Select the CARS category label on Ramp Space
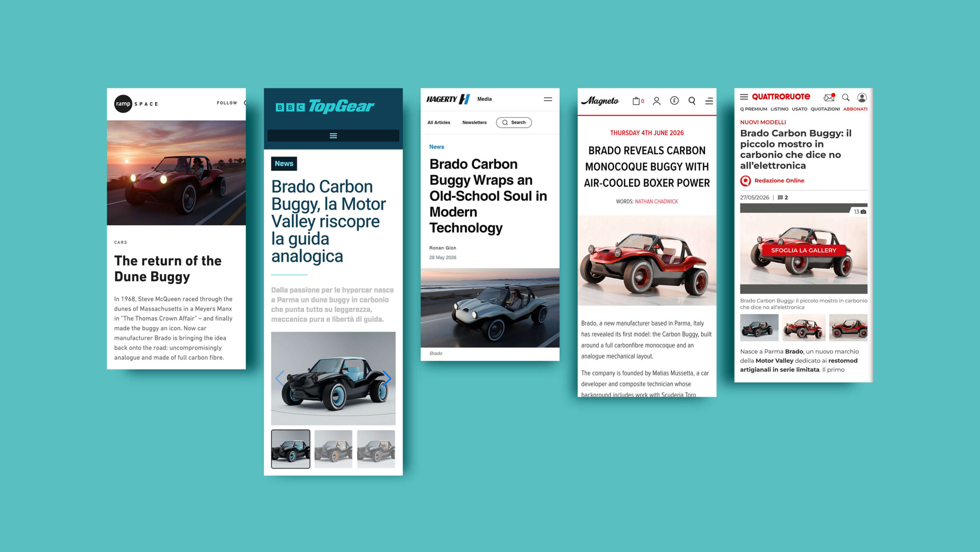 click(121, 242)
